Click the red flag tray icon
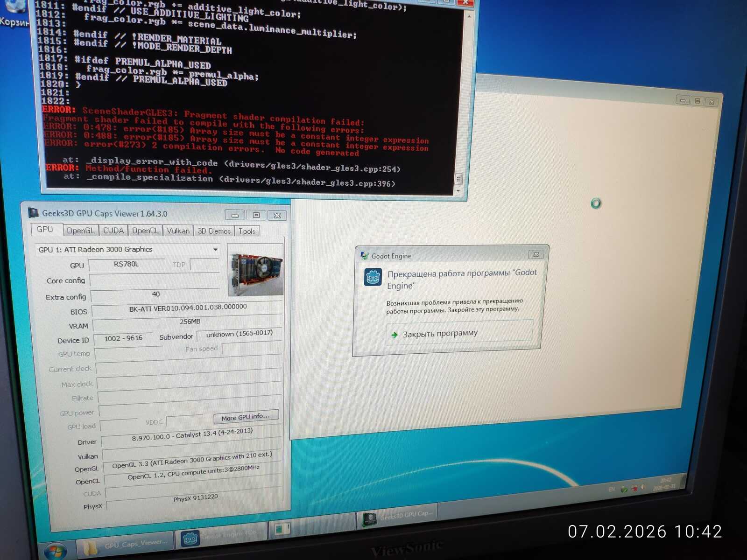The width and height of the screenshot is (747, 560). [x=634, y=488]
